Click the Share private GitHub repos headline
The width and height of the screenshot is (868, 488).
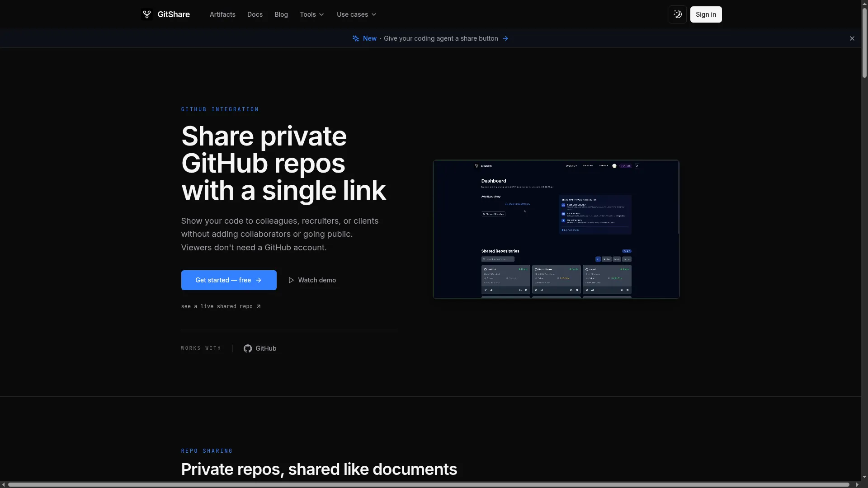tap(283, 163)
